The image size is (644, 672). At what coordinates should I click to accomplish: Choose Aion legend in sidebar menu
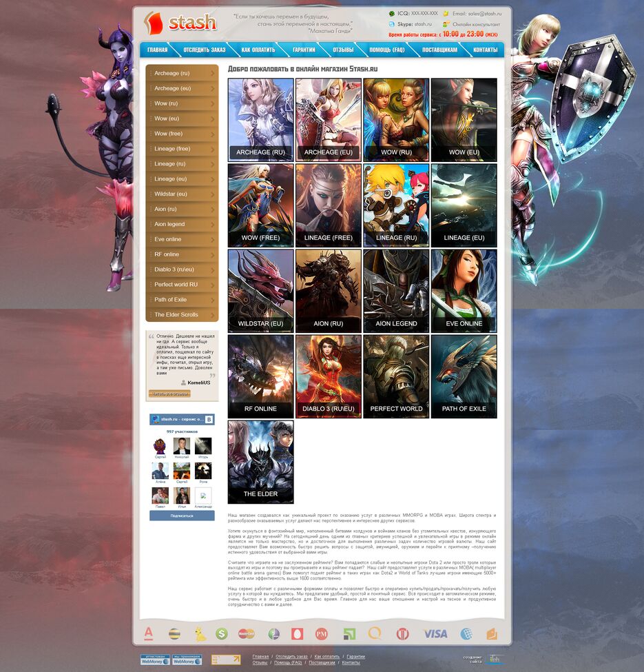(182, 224)
